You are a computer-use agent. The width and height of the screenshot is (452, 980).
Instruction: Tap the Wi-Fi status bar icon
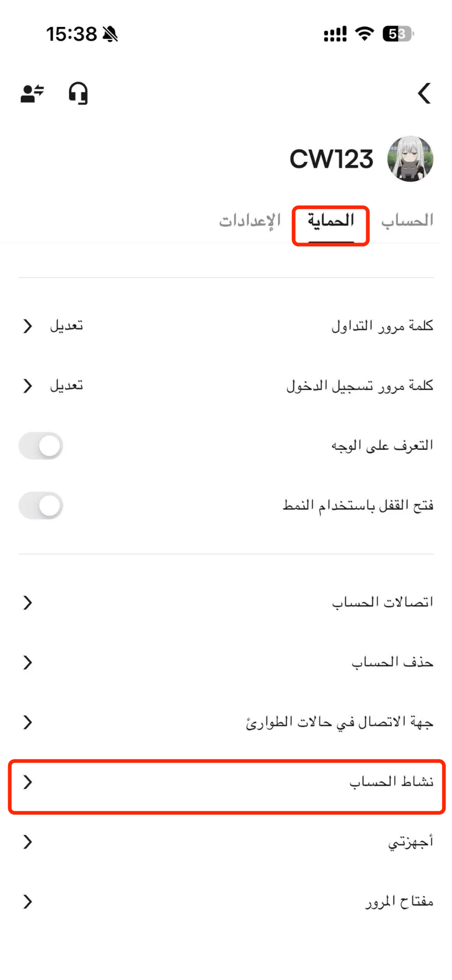point(364,34)
